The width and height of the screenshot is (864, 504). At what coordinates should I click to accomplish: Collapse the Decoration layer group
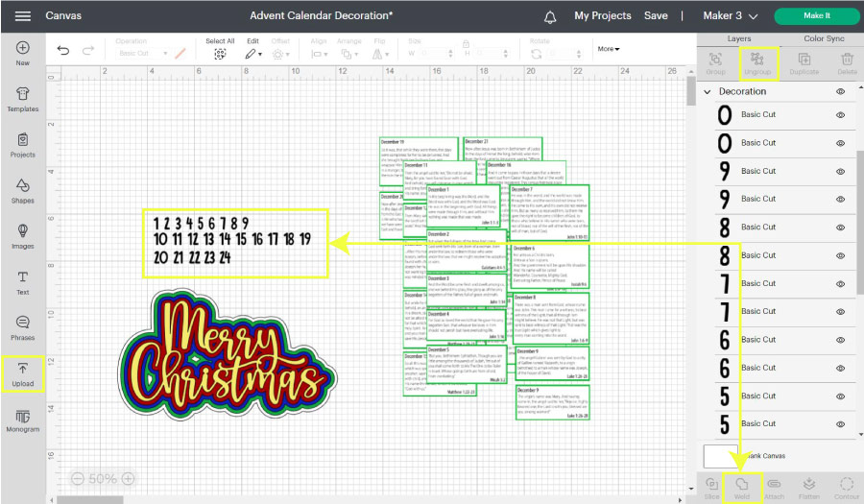tap(708, 92)
